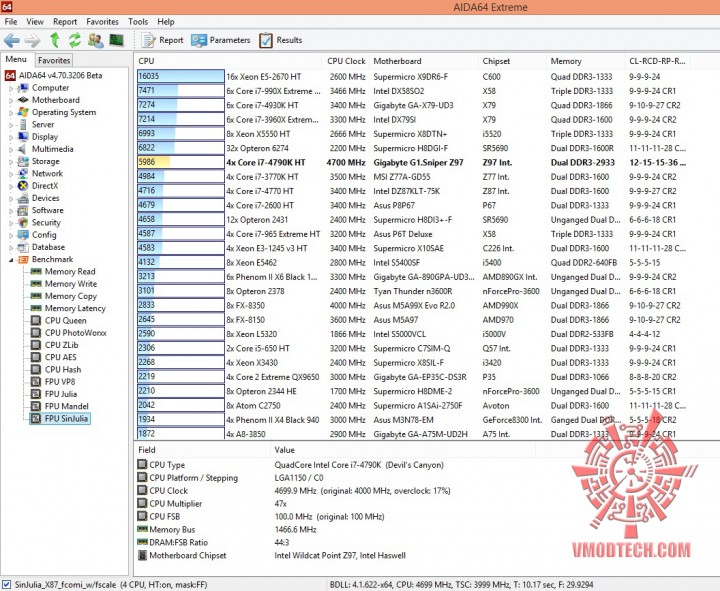Click the 4984 score bar
Viewport: 720px width, 591px height.
[180, 176]
